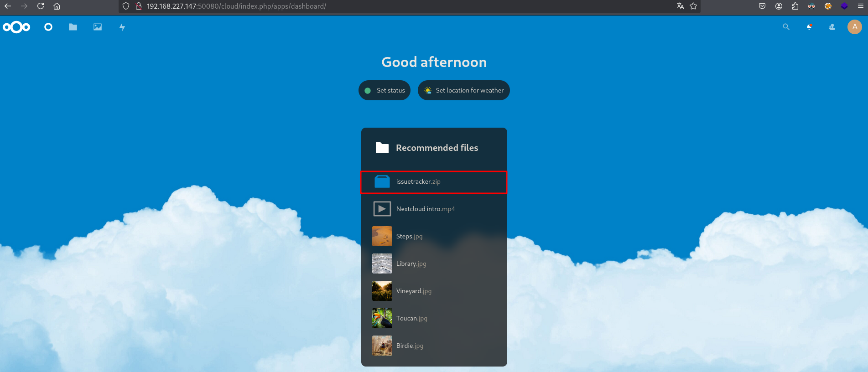Image resolution: width=868 pixels, height=372 pixels.
Task: Bookmark this page with star icon
Action: click(693, 6)
